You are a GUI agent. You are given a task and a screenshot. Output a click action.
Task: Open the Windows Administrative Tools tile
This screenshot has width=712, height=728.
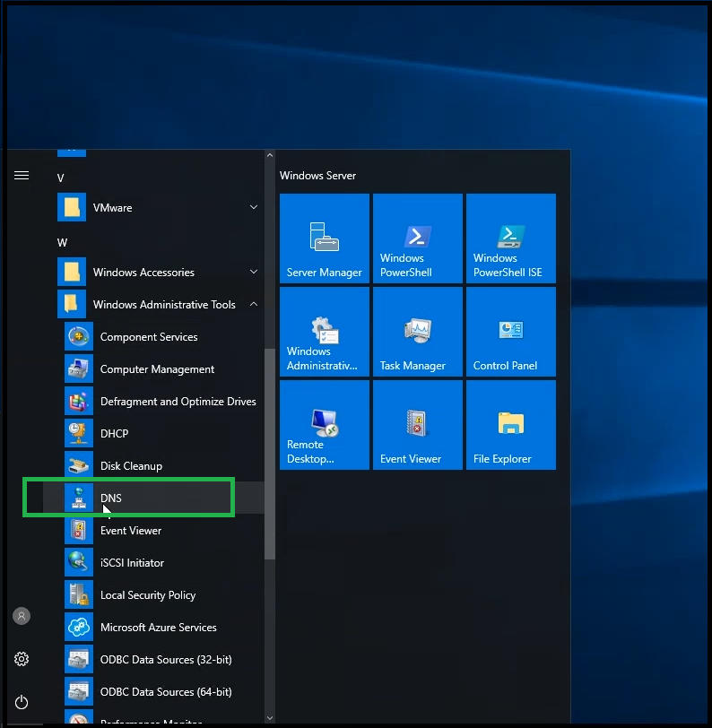325,332
